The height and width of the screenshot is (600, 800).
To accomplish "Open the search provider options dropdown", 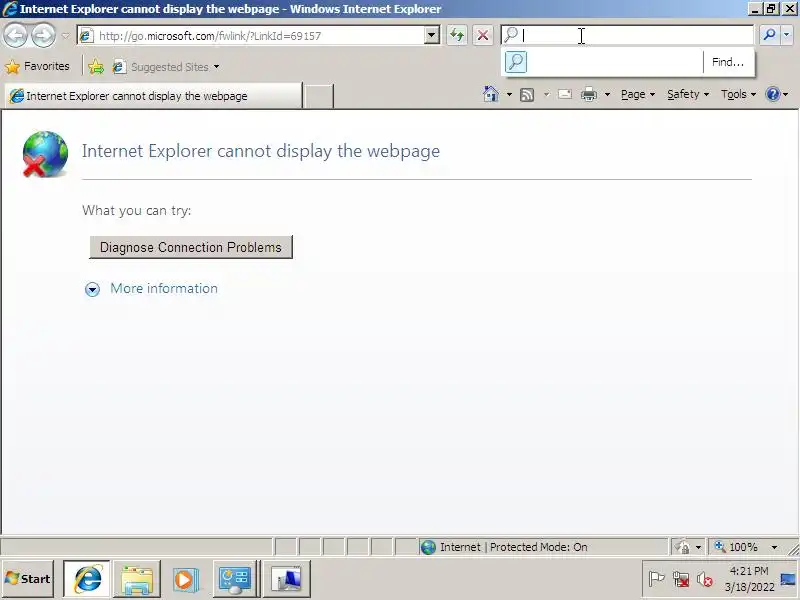I will [x=787, y=35].
